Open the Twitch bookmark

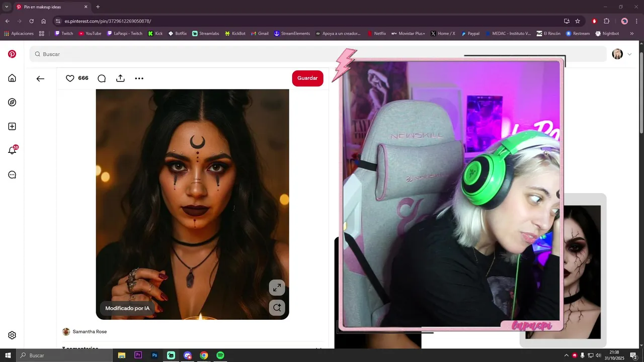[x=64, y=34]
